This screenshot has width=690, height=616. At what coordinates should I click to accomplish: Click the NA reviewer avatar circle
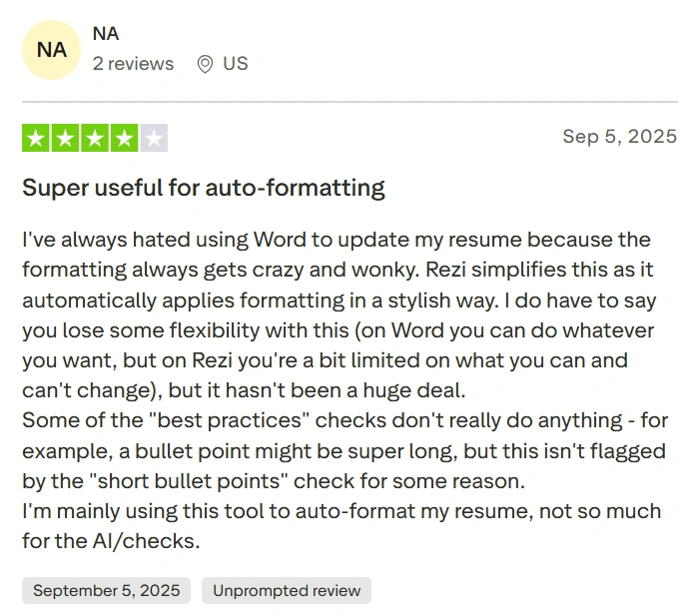(52, 49)
